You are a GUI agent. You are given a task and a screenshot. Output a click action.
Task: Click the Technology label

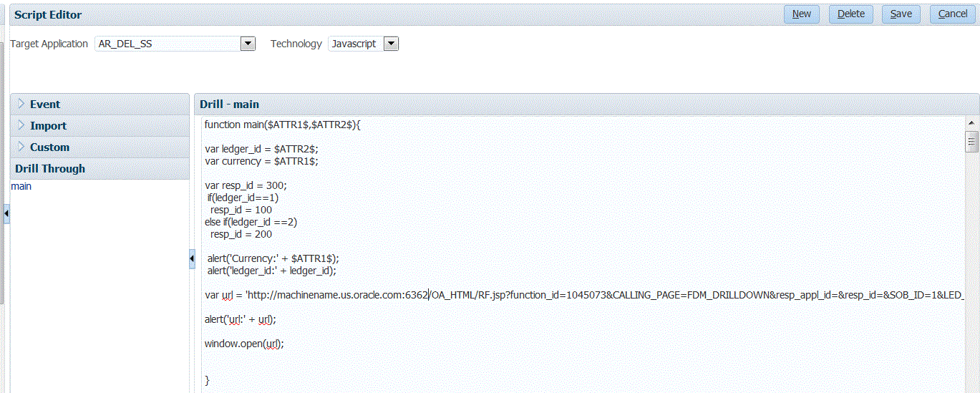296,44
